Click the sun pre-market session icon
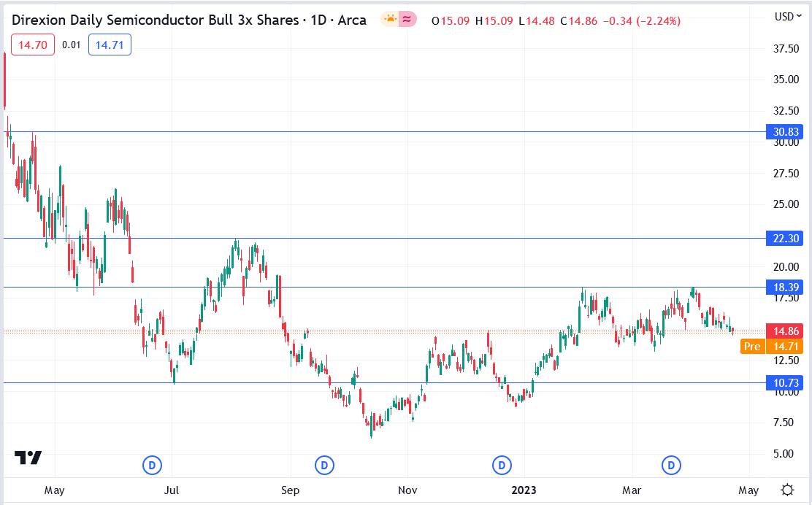The image size is (812, 505). pyautogui.click(x=390, y=20)
